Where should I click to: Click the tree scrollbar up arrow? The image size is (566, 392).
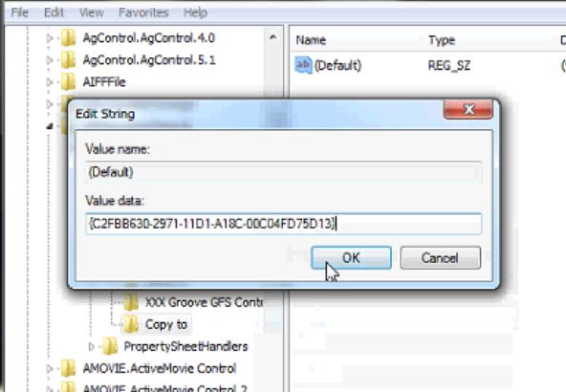(272, 37)
